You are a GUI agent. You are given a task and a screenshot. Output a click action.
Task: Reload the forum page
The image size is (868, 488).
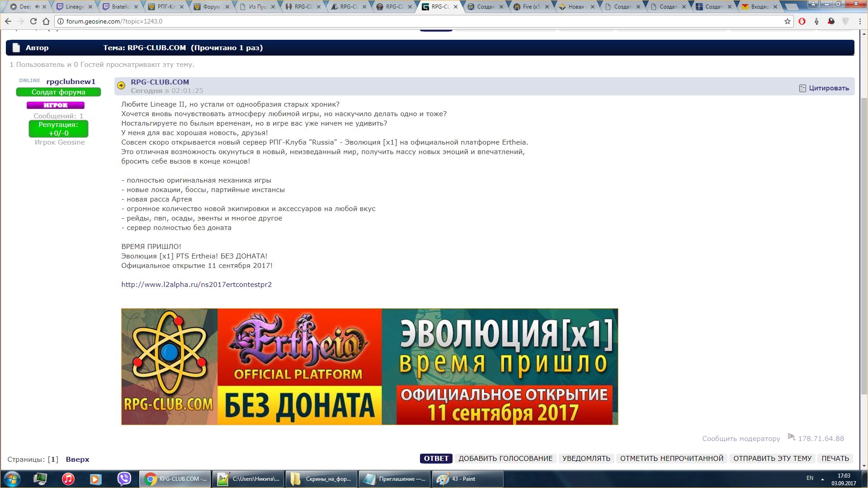(33, 21)
